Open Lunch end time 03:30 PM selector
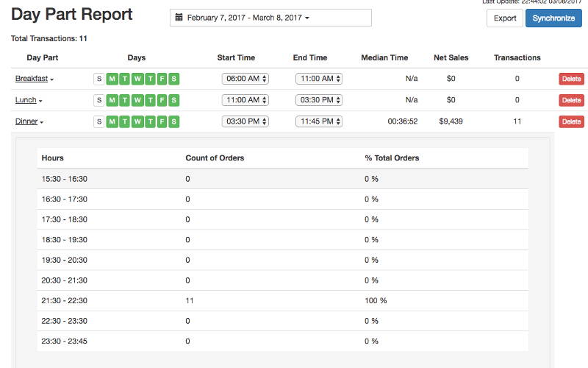Viewport: 588px width, 368px height. [x=319, y=100]
